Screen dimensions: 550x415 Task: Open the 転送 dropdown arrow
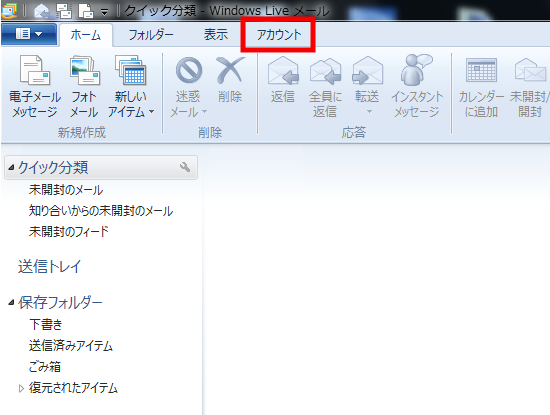pyautogui.click(x=369, y=112)
